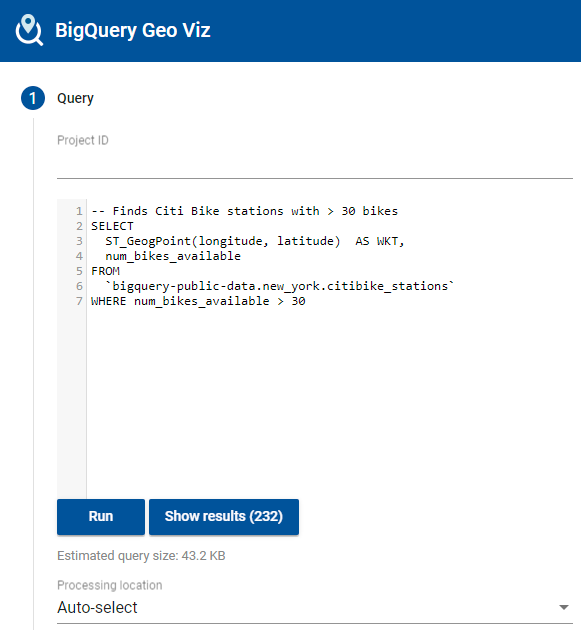Viewport: 581px width, 630px height.
Task: Click the FROM keyword line
Action: click(105, 271)
